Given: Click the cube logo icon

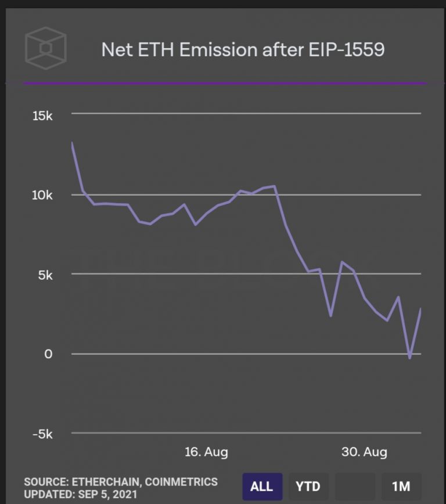Looking at the screenshot, I should point(45,49).
